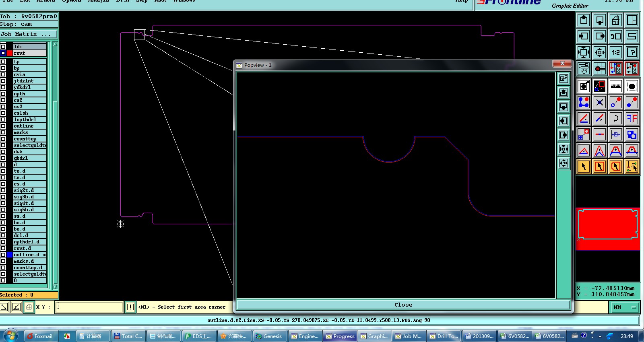Viewport: 644px width, 342px height.
Task: Select the blue connected nodes icon
Action: (x=584, y=102)
